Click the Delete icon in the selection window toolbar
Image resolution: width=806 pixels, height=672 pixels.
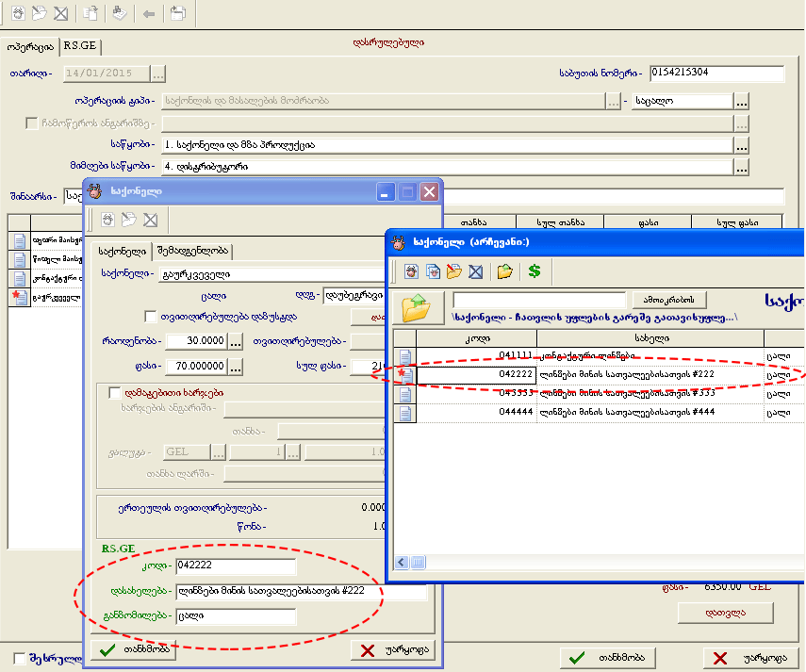476,271
